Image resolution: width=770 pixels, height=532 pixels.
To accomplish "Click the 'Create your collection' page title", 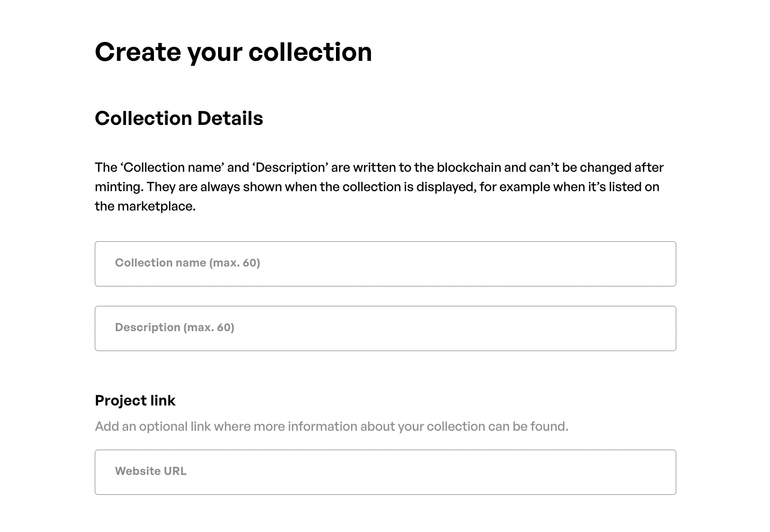I will coord(233,52).
